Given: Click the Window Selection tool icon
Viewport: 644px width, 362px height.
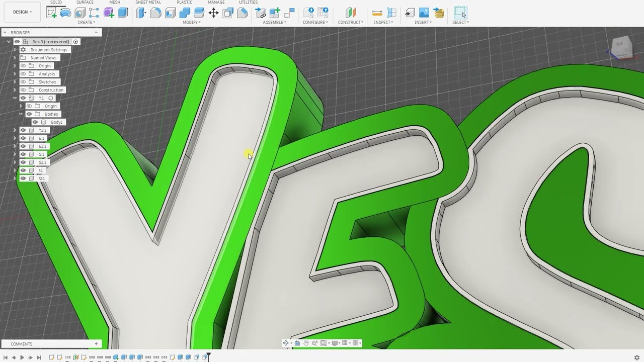Looking at the screenshot, I should click(460, 13).
